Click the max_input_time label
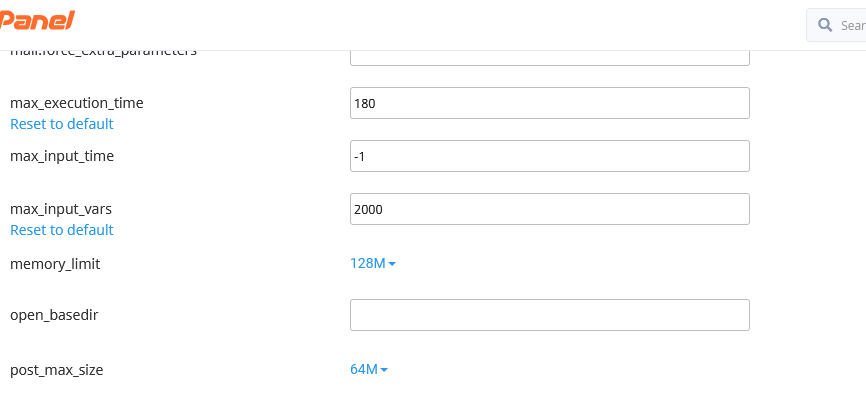The image size is (866, 411). tap(62, 156)
